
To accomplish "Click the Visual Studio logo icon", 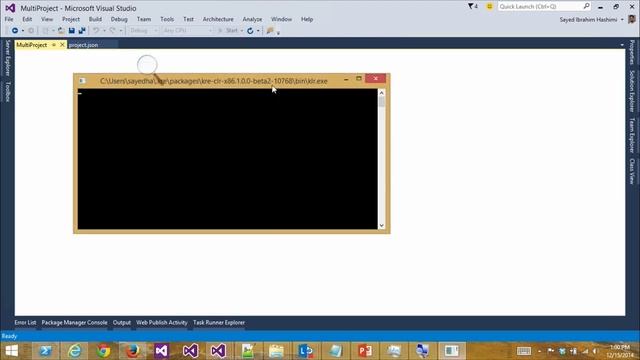I will point(10,8).
